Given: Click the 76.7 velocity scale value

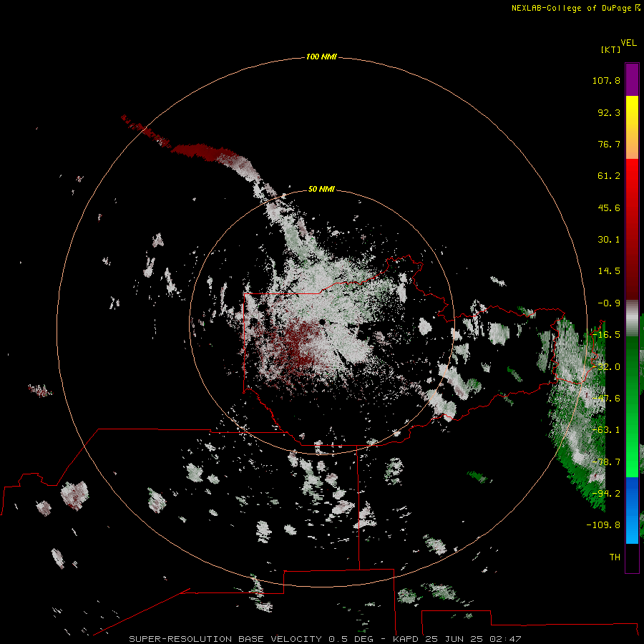Looking at the screenshot, I should pyautogui.click(x=609, y=144).
